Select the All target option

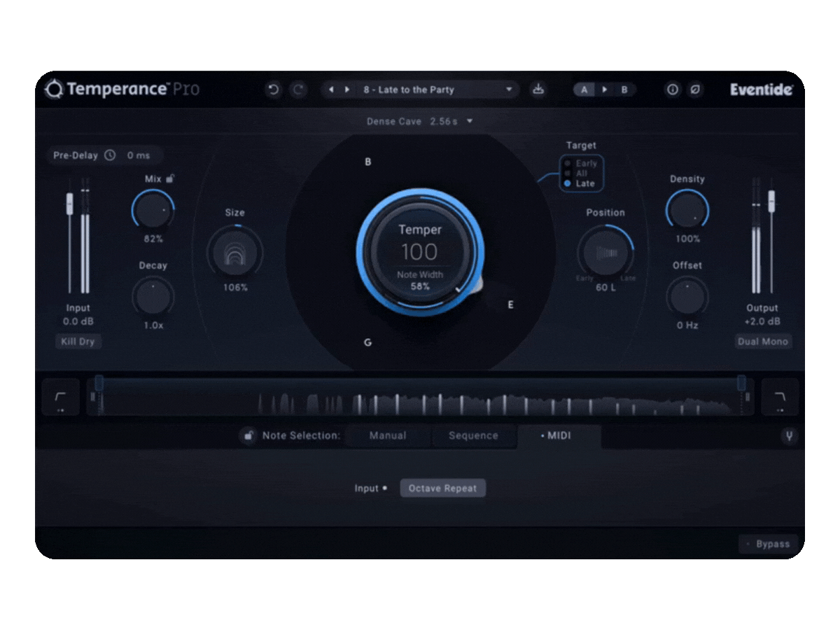coord(568,173)
